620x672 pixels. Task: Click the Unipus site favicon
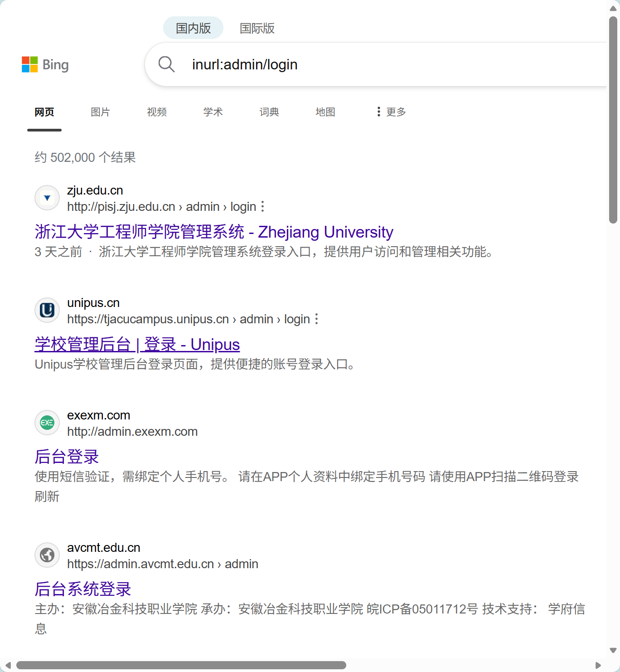point(47,310)
